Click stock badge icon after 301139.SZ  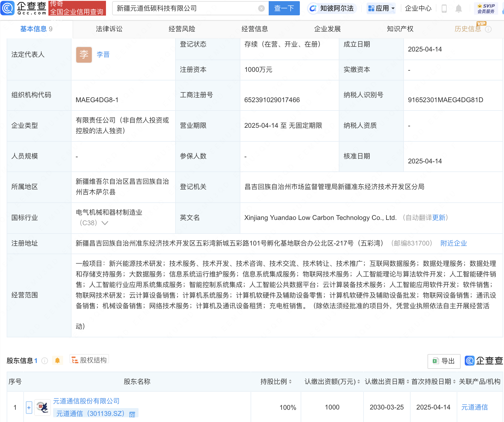pos(132,414)
